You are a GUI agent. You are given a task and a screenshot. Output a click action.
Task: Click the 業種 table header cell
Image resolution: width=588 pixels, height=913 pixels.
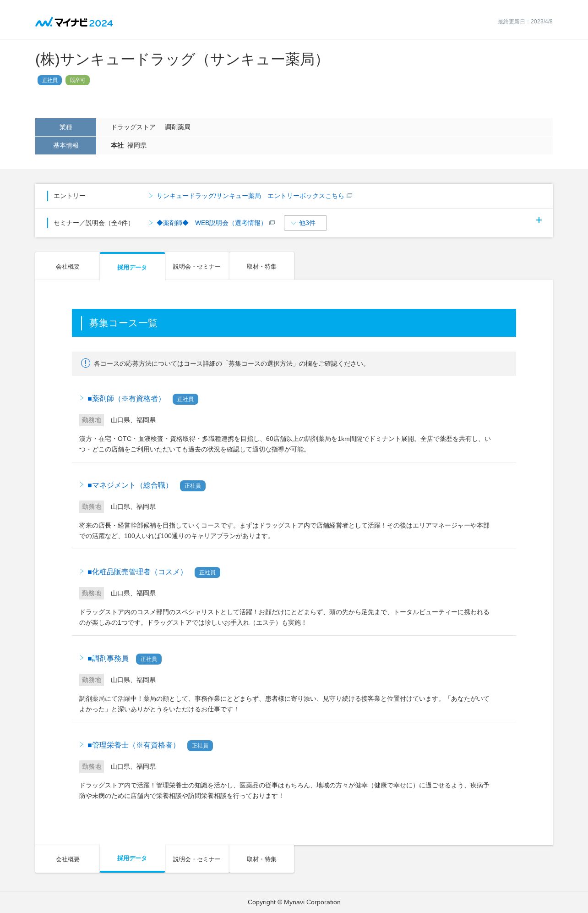coord(65,127)
